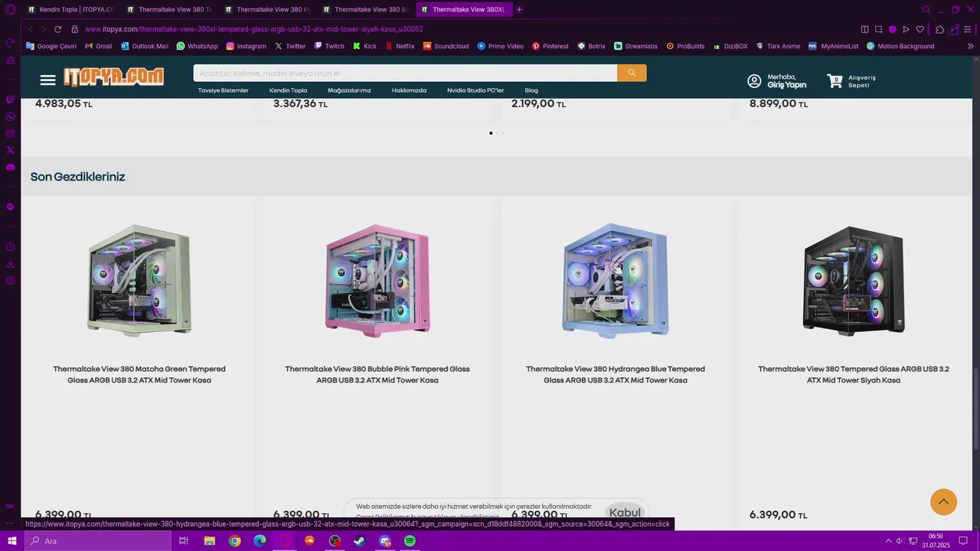This screenshot has height=551, width=980.
Task: Click the Kabul cookie accept button
Action: 625,513
